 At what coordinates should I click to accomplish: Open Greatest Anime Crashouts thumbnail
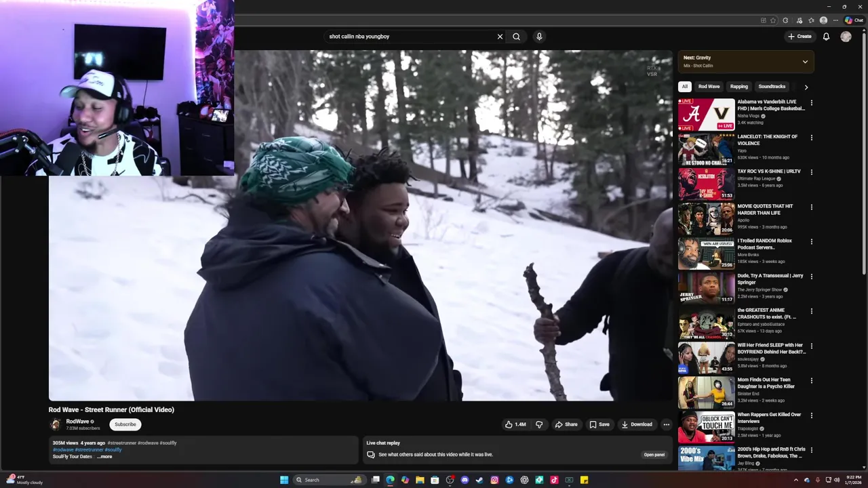(x=706, y=323)
